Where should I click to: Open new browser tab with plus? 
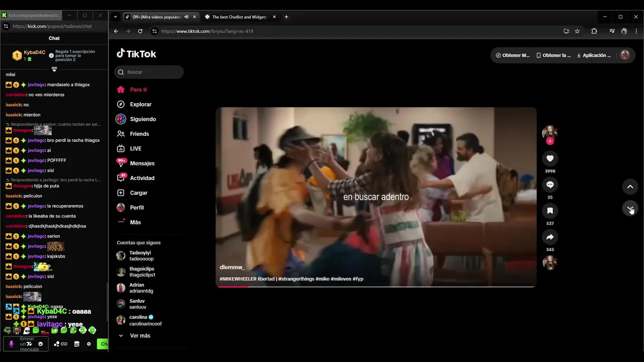point(286,17)
